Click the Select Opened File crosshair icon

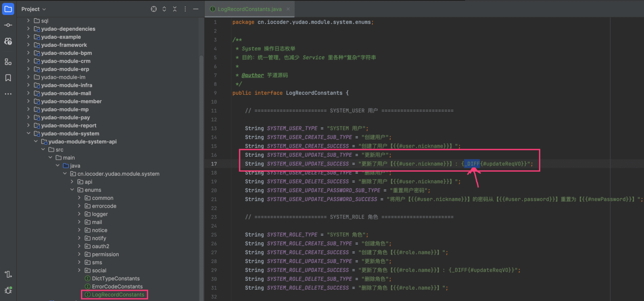pos(154,9)
